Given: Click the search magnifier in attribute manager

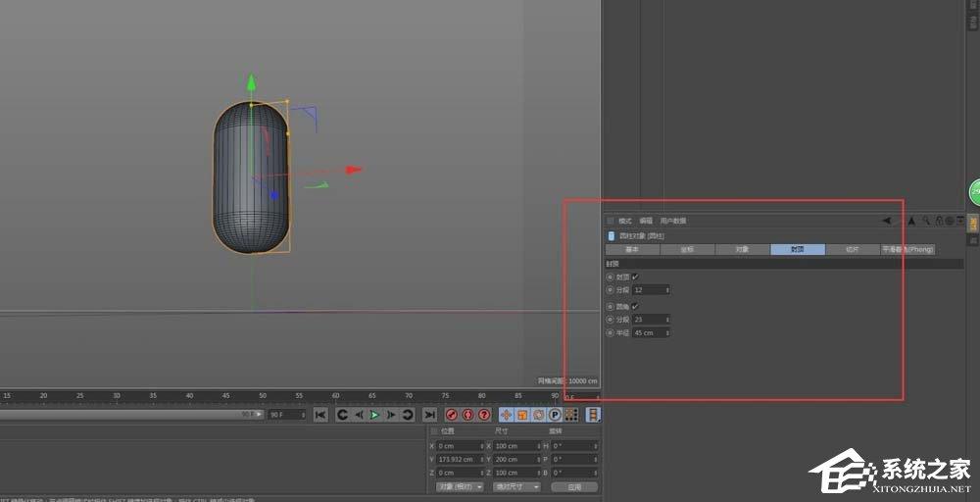Looking at the screenshot, I should tap(926, 221).
